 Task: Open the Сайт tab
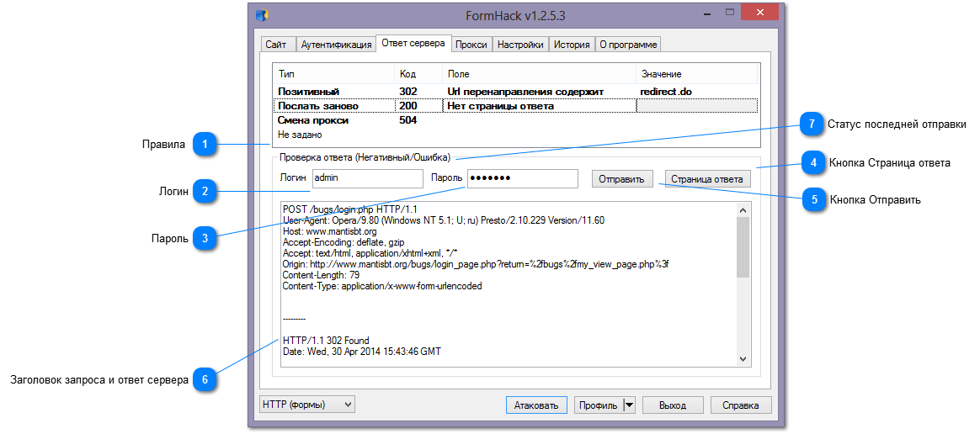[274, 45]
